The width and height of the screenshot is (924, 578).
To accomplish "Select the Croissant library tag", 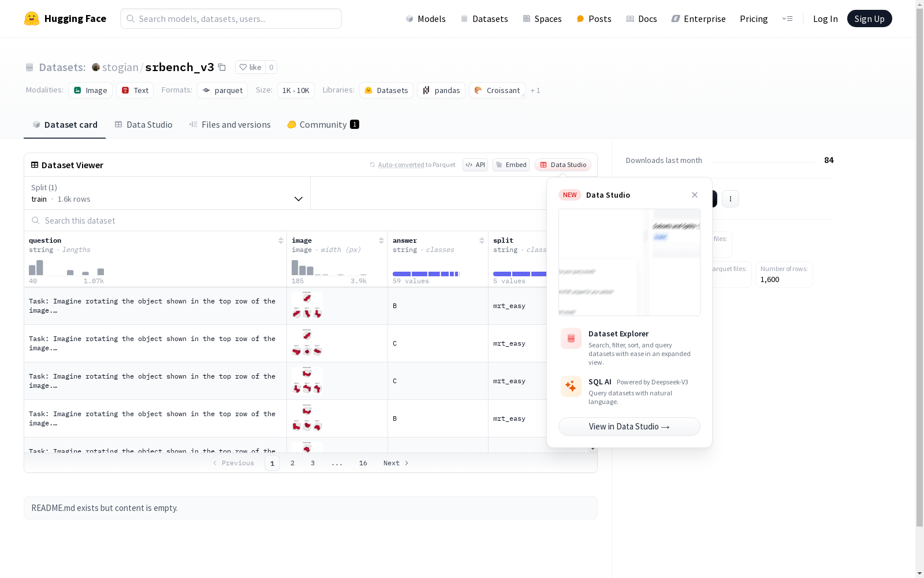I will pos(497,90).
